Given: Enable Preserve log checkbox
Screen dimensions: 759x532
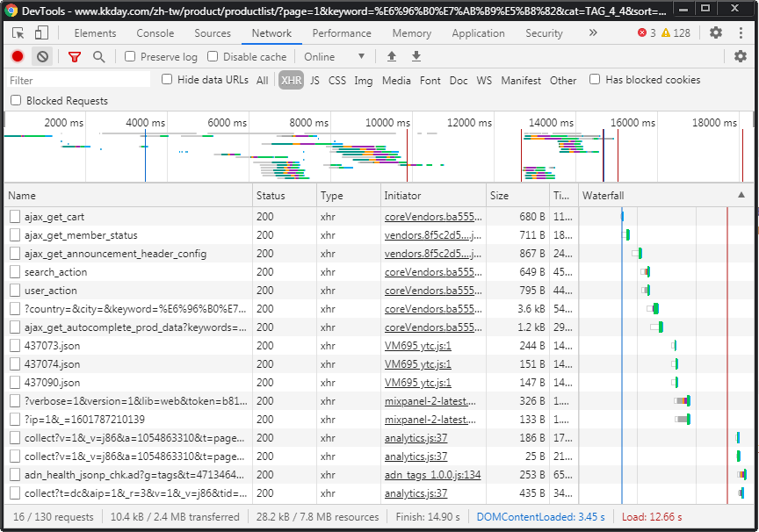Looking at the screenshot, I should pos(130,56).
